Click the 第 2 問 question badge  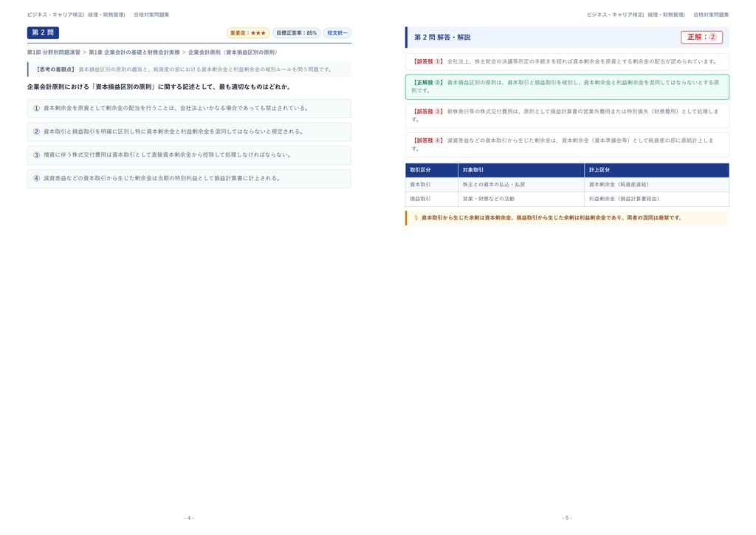pyautogui.click(x=43, y=33)
